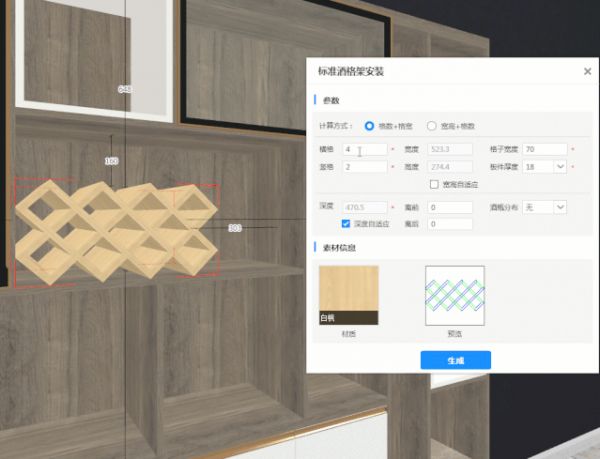
Task: Click the 横格 input field
Action: 364,149
